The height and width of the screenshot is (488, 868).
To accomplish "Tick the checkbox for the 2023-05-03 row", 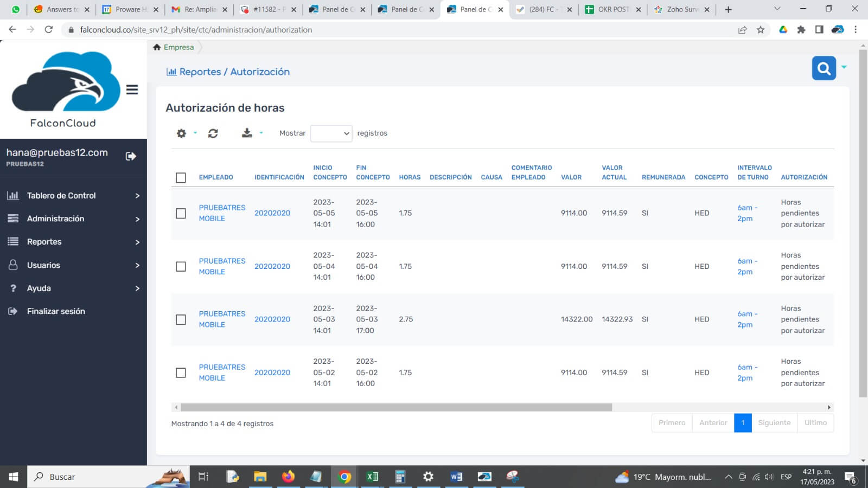I will [181, 320].
